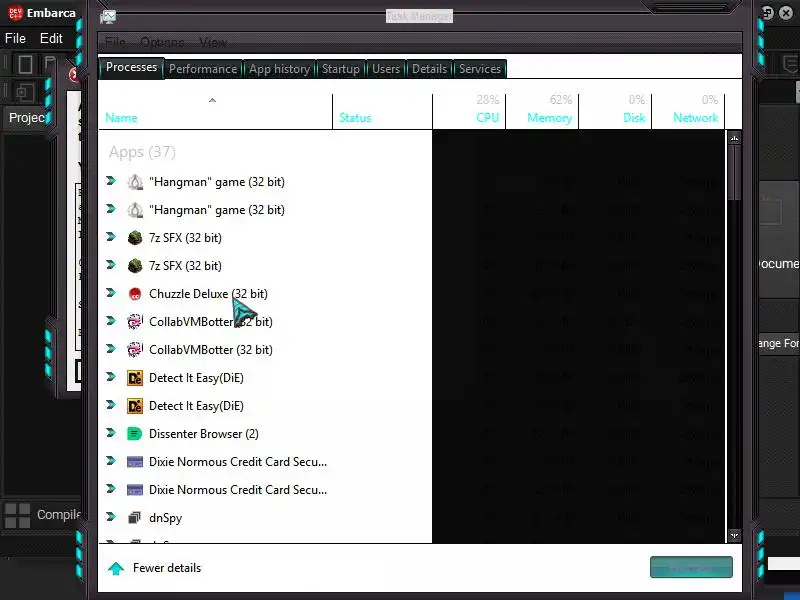This screenshot has height=600, width=800.
Task: Click the blank page icon in Dev-C++ toolbar
Action: coord(25,64)
